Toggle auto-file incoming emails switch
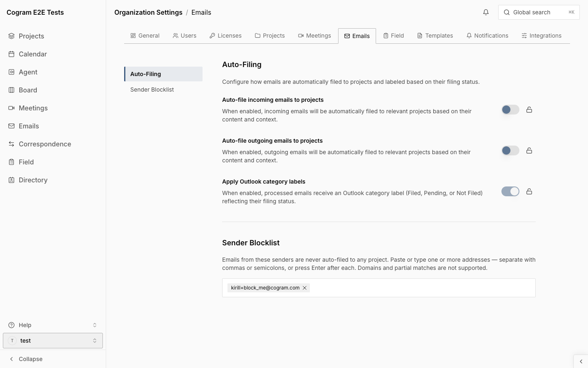The image size is (588, 368). tap(510, 110)
